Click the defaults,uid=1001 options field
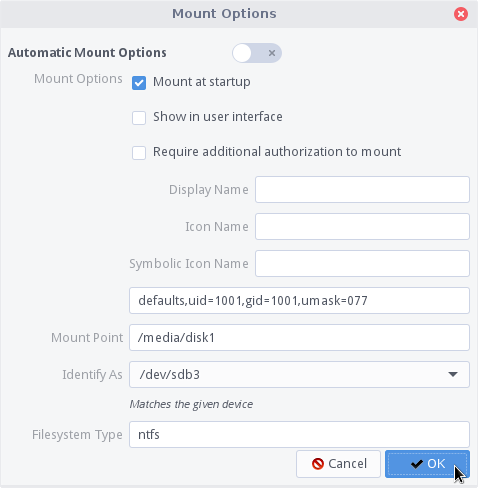This screenshot has height=488, width=478. click(x=299, y=301)
